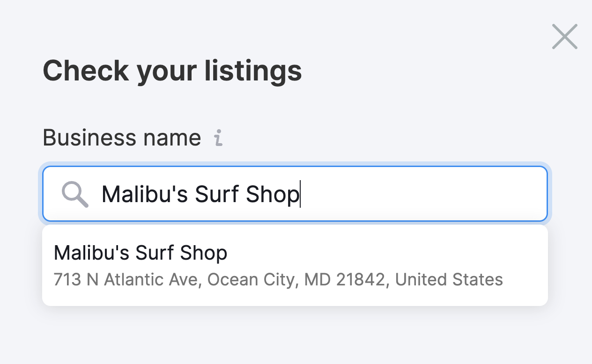Choose the Ocean City address suggestion entry
Screen dimensions: 592x364
click(279, 279)
